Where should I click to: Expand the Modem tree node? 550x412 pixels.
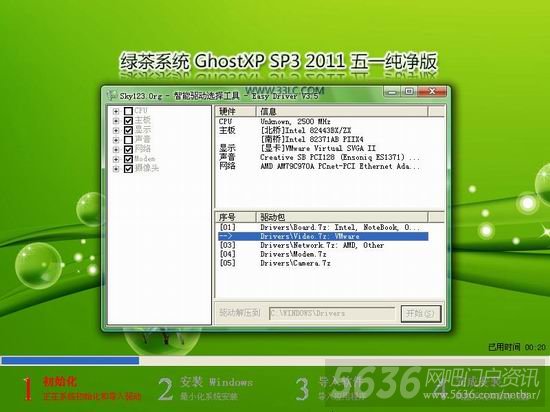(x=116, y=159)
